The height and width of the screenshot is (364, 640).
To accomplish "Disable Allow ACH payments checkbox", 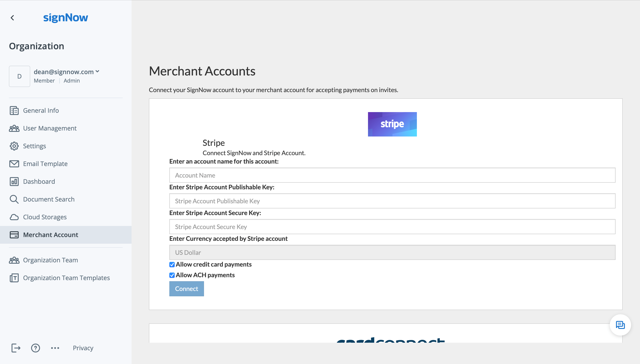I will click(171, 275).
